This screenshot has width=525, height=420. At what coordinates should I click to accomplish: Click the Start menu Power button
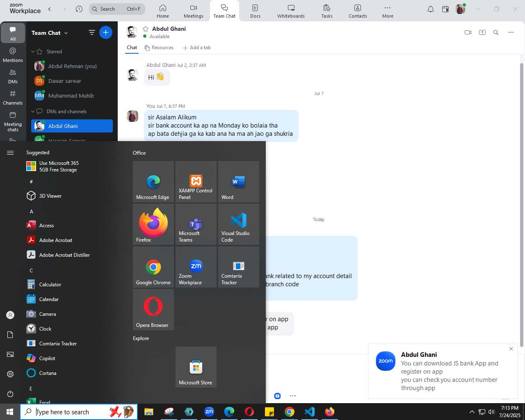point(10,394)
